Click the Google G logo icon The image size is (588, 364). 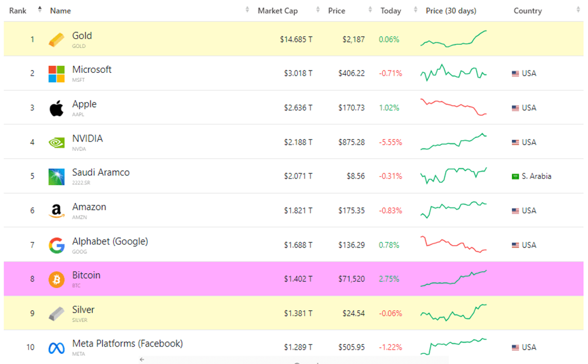pyautogui.click(x=56, y=246)
